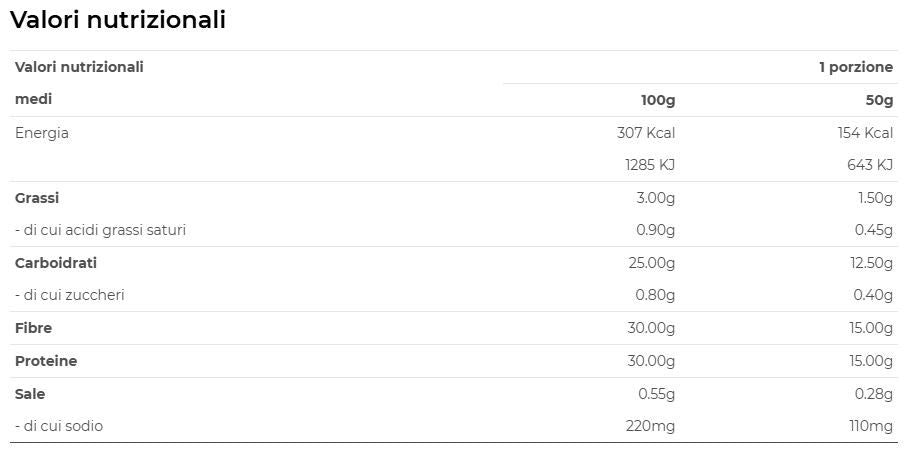Select the Carboidrati row label
914x473 pixels.
[x=56, y=263]
